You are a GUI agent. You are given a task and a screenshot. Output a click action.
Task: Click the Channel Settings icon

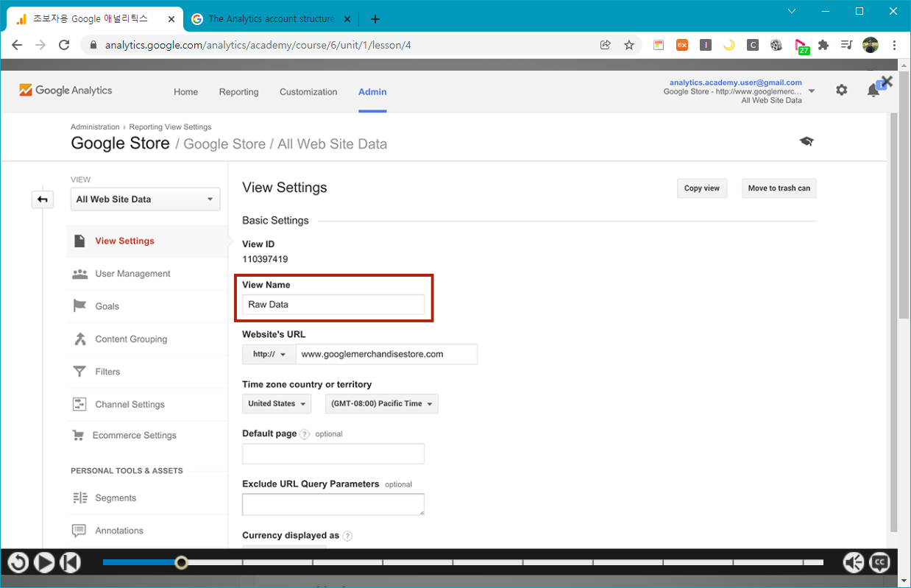(79, 404)
